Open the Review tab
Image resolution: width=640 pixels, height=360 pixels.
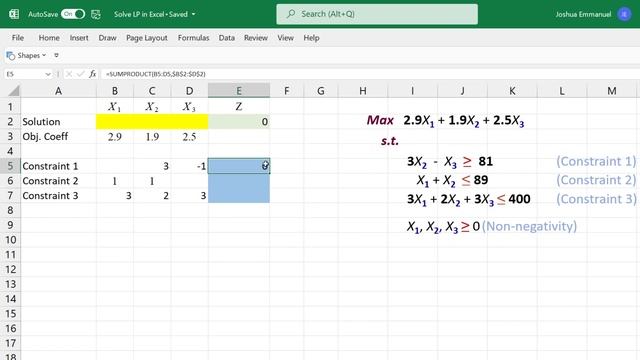coord(256,38)
